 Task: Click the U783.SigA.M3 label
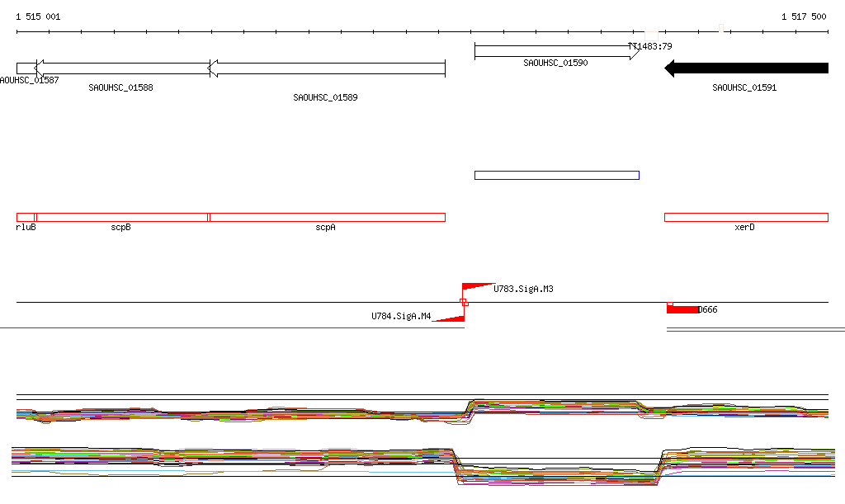(523, 290)
